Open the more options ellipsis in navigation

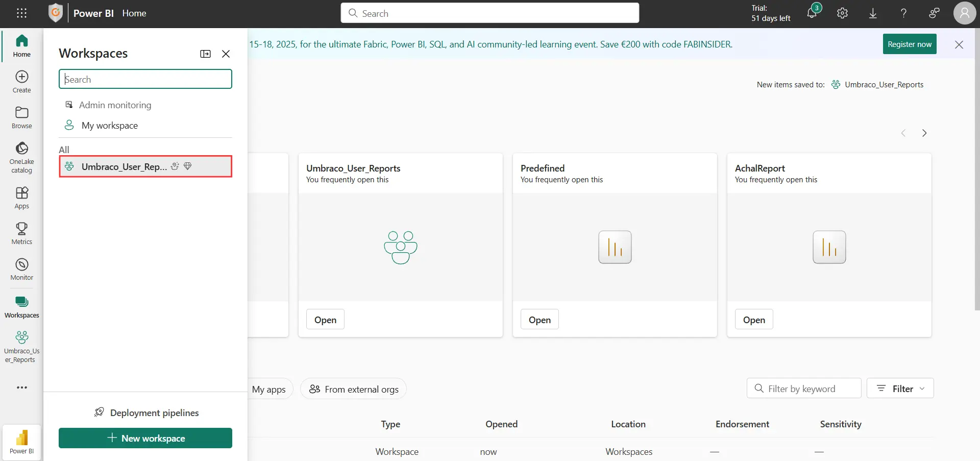[x=21, y=387]
